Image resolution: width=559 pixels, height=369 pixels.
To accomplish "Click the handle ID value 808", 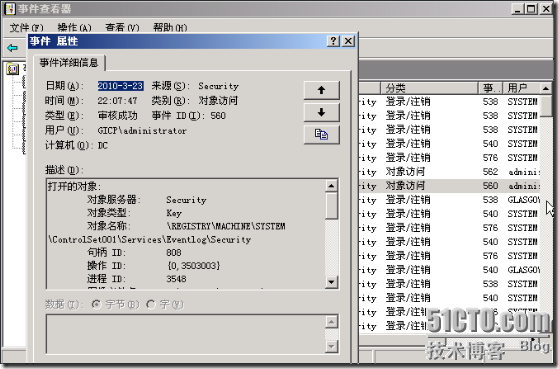I will [x=174, y=252].
